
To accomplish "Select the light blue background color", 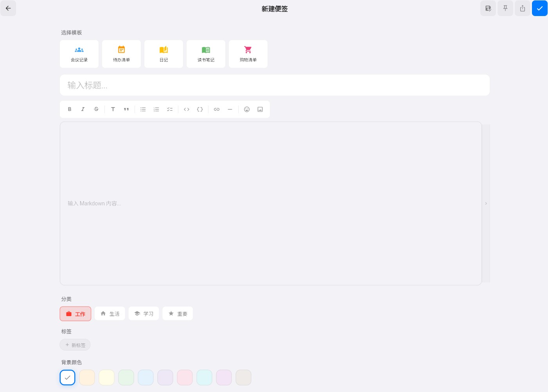I will pyautogui.click(x=146, y=378).
